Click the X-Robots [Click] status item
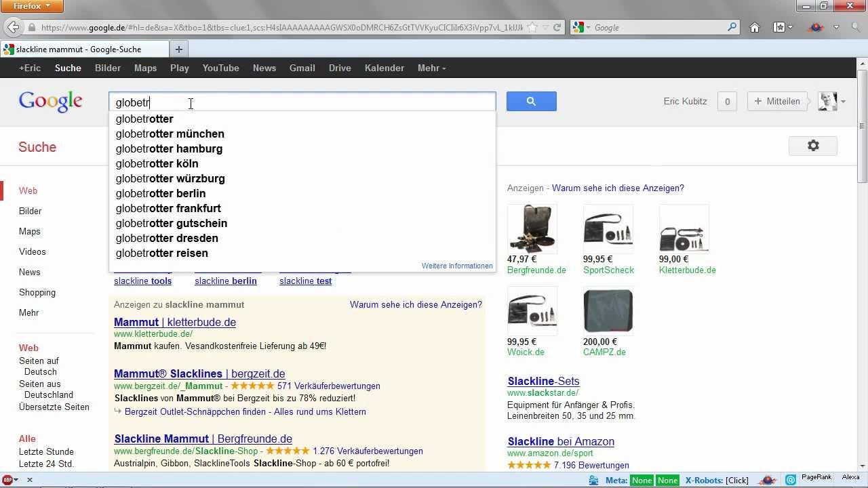This screenshot has width=868, height=488. coord(717,481)
